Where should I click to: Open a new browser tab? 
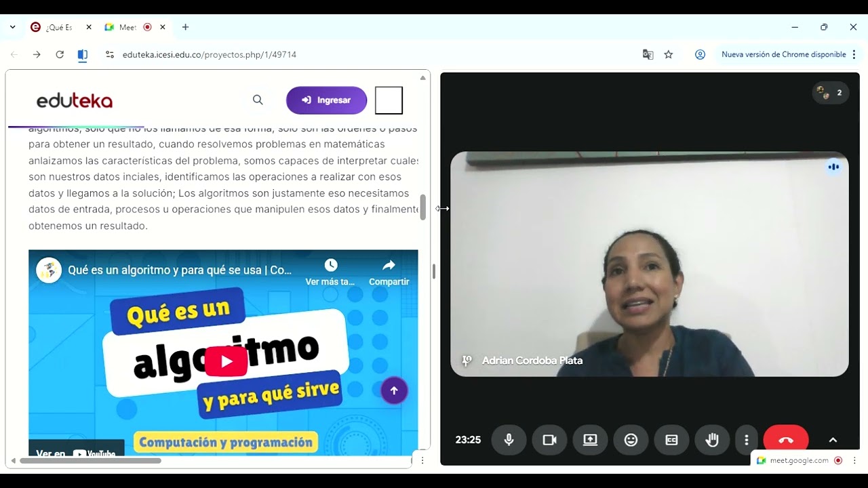pos(185,27)
